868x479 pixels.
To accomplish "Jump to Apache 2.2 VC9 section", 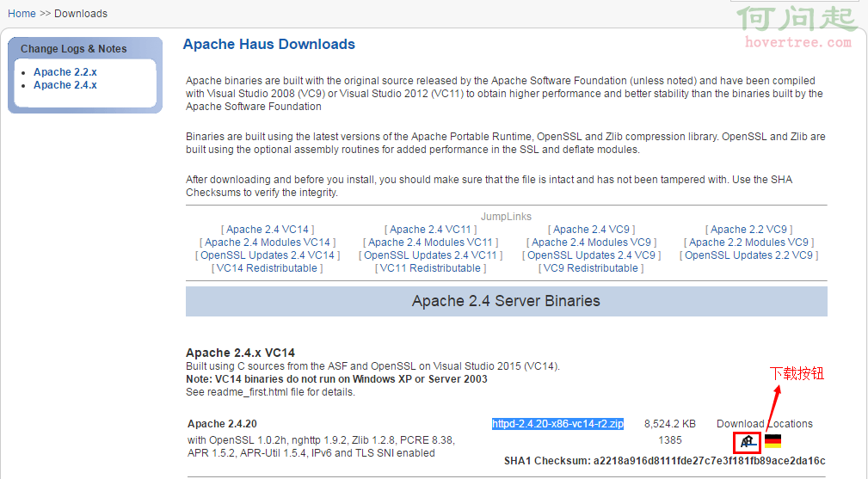I will tap(748, 230).
